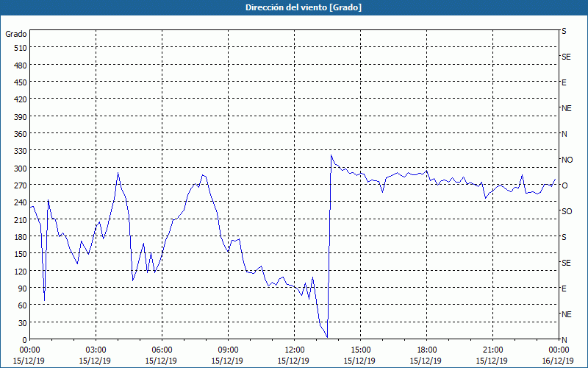
Task: Click the 06:00 time label on the x-axis
Action: (162, 350)
